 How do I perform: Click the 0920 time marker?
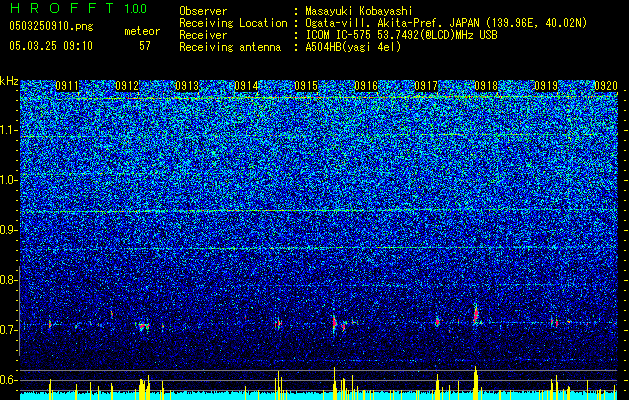point(606,86)
